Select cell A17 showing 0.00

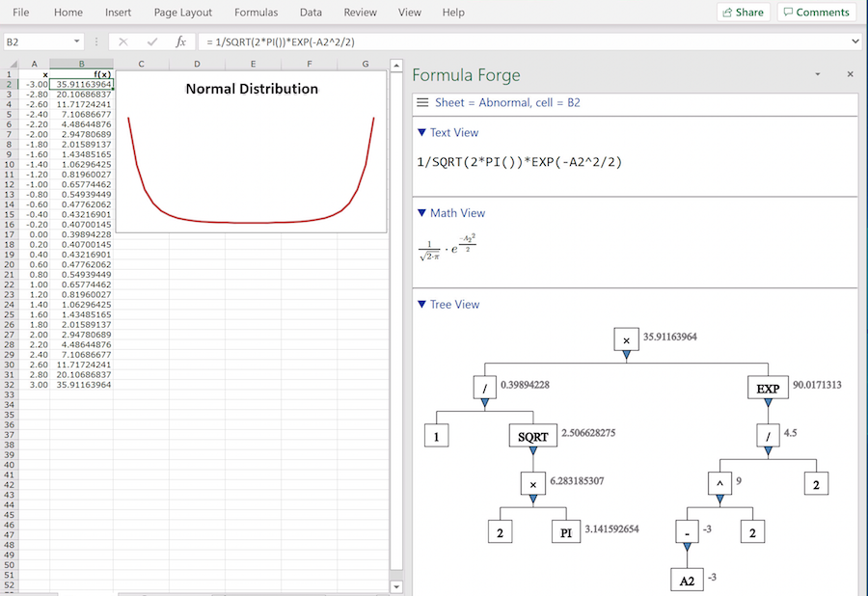[x=35, y=234]
